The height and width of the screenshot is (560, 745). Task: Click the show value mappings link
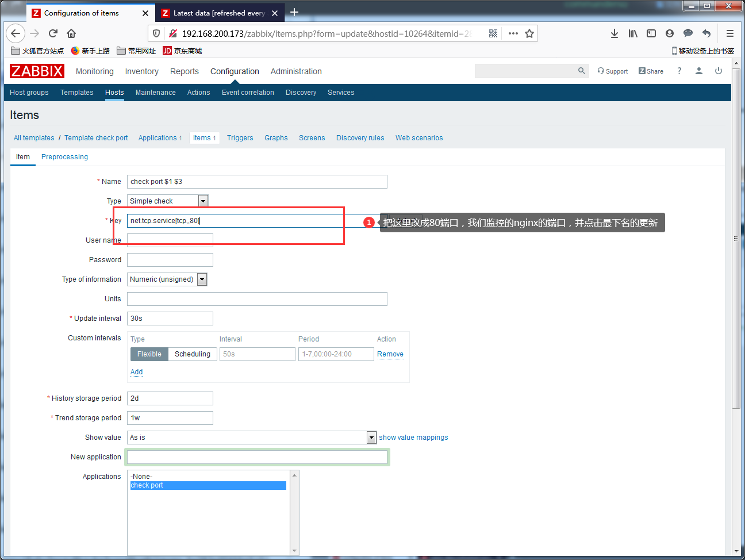point(413,438)
